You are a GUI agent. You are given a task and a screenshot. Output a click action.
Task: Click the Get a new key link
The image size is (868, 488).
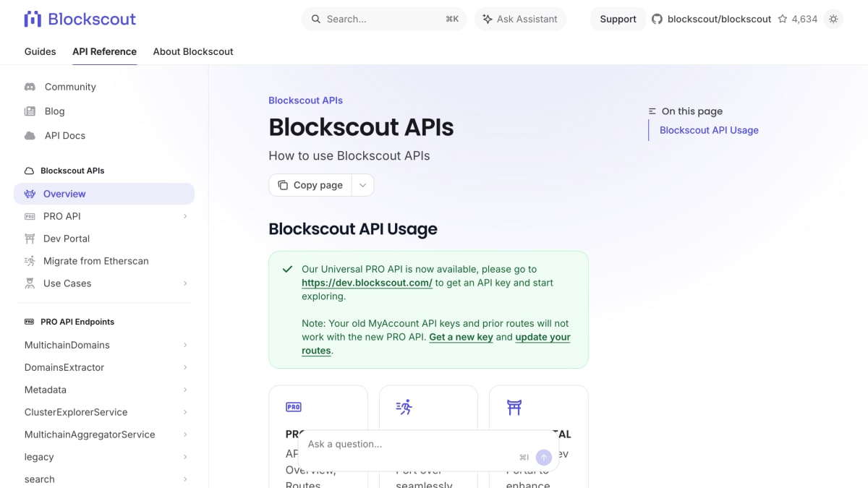click(461, 337)
